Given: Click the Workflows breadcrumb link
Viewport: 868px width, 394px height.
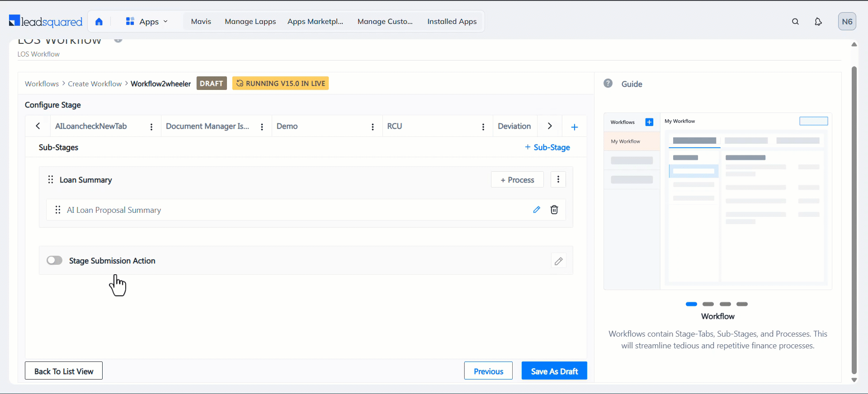Looking at the screenshot, I should (x=42, y=84).
